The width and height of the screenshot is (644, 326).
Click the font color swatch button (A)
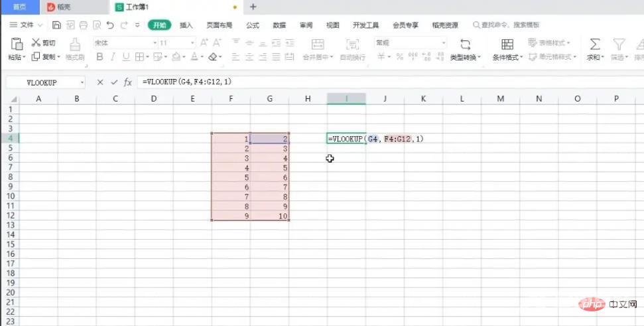[x=195, y=57]
